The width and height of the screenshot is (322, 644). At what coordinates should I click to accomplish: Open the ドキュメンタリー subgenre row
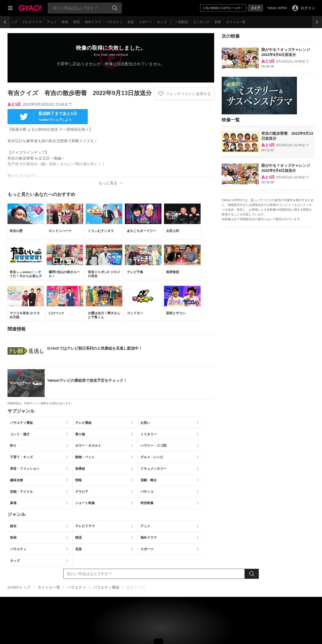click(171, 469)
